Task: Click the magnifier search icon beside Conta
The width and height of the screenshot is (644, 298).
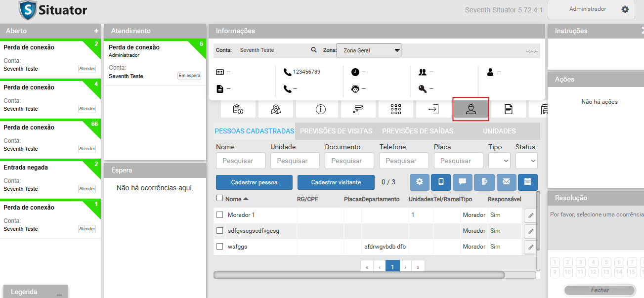Action: click(313, 50)
